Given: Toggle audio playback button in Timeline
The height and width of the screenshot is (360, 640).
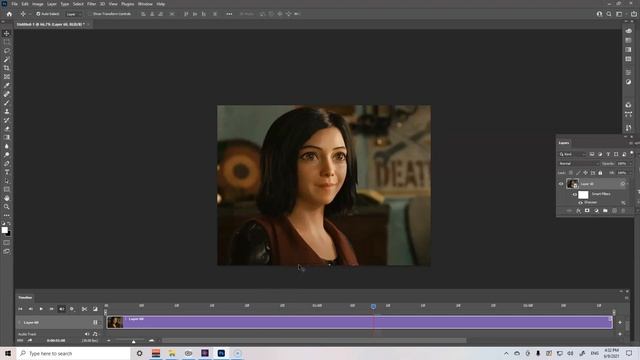Looking at the screenshot, I should pos(62,309).
